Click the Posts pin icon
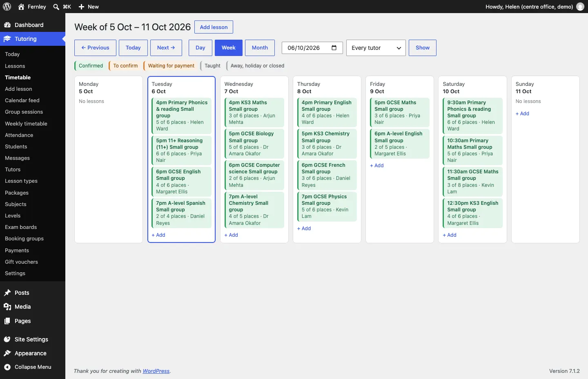Viewport: 588px width, 379px height. pyautogui.click(x=7, y=293)
